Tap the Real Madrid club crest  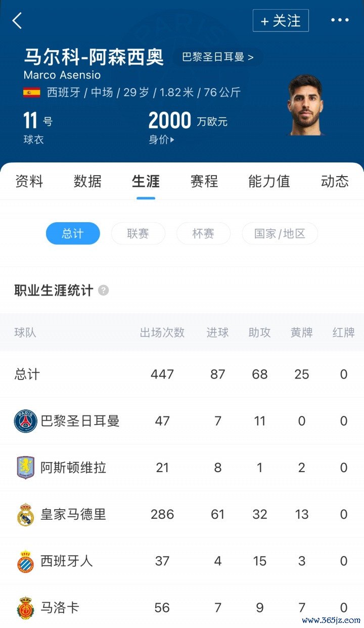pos(25,514)
